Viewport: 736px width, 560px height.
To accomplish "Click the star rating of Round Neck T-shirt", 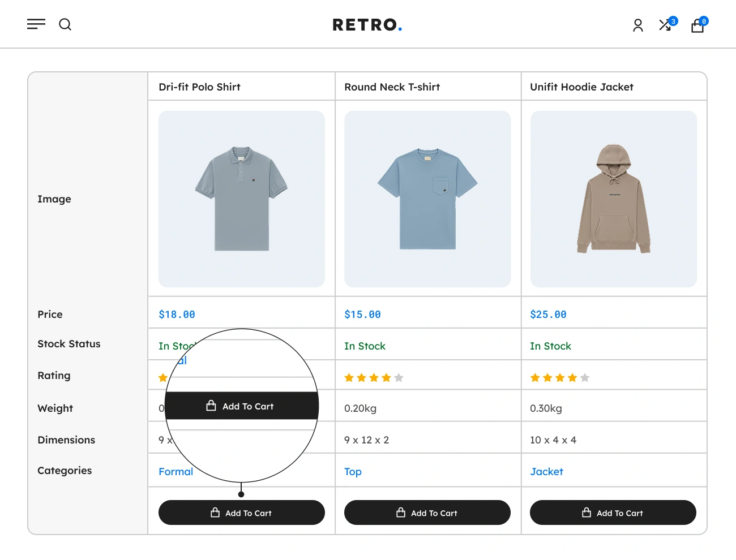I will click(x=374, y=378).
